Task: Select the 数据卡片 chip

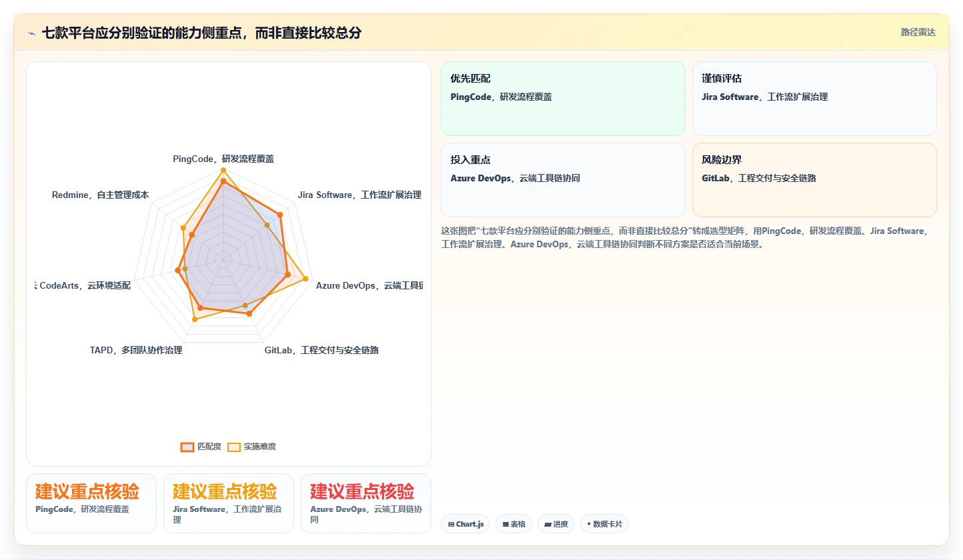Action: 604,524
